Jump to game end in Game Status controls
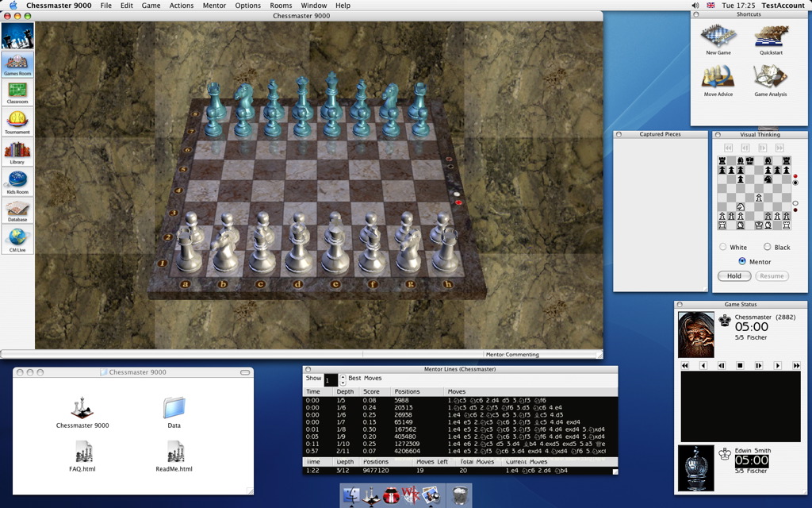 [796, 365]
